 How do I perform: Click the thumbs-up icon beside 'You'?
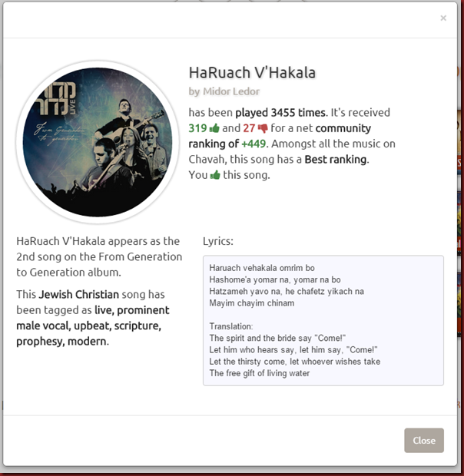(215, 175)
